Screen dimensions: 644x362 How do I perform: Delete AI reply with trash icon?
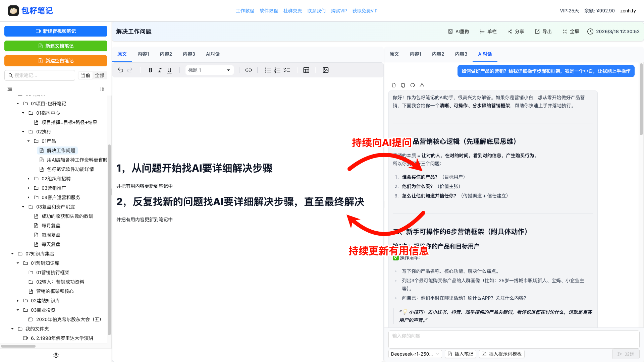[394, 85]
